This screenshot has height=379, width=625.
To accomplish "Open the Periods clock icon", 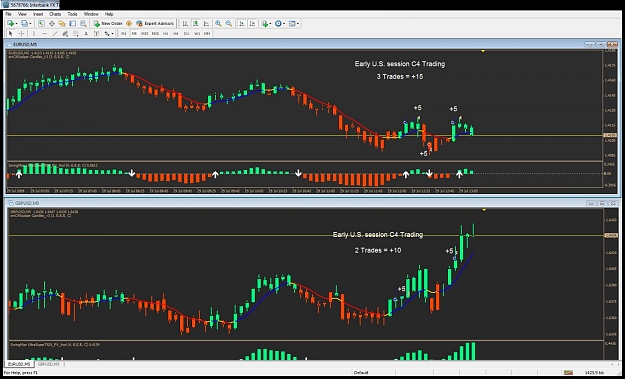I will click(278, 24).
